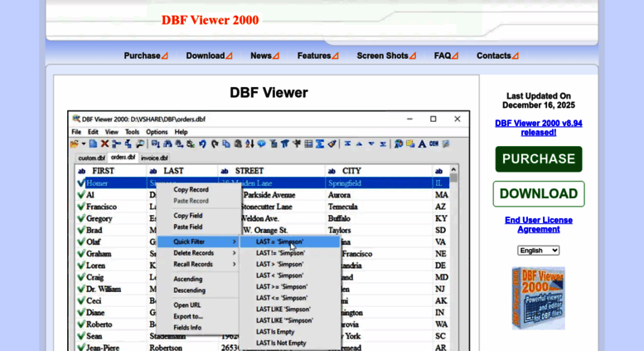Expand the Recall Records submenu
The width and height of the screenshot is (644, 351).
198,264
